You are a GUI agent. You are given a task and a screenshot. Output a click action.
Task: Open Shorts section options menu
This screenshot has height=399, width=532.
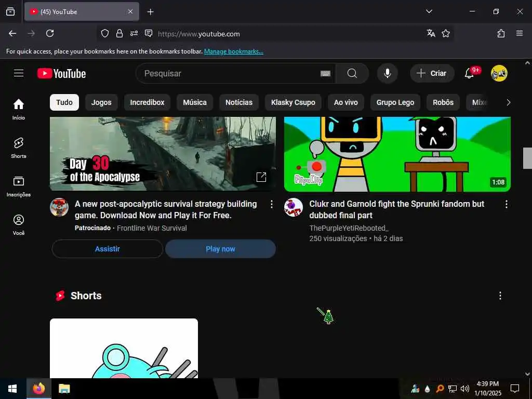point(500,296)
